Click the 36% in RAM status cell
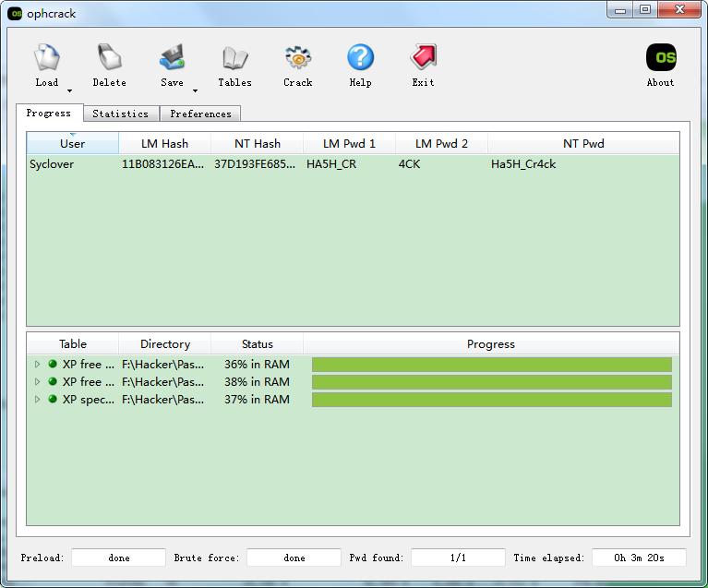Image resolution: width=708 pixels, height=588 pixels. [x=257, y=364]
